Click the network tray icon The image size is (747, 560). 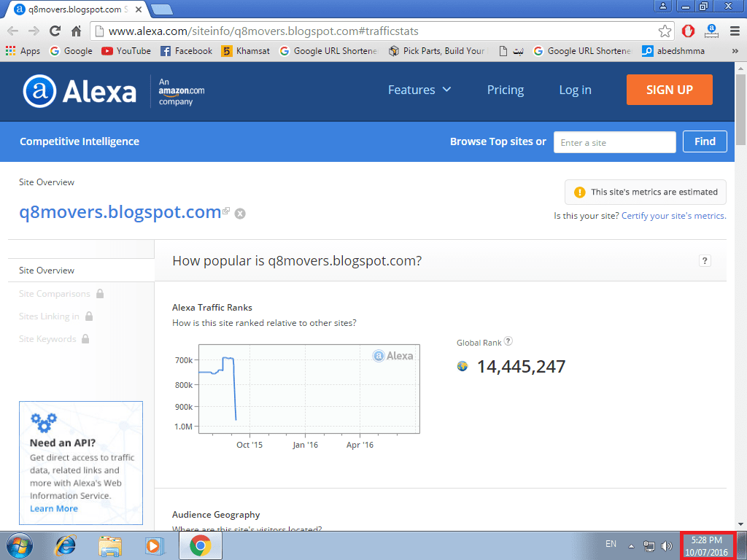coord(649,545)
